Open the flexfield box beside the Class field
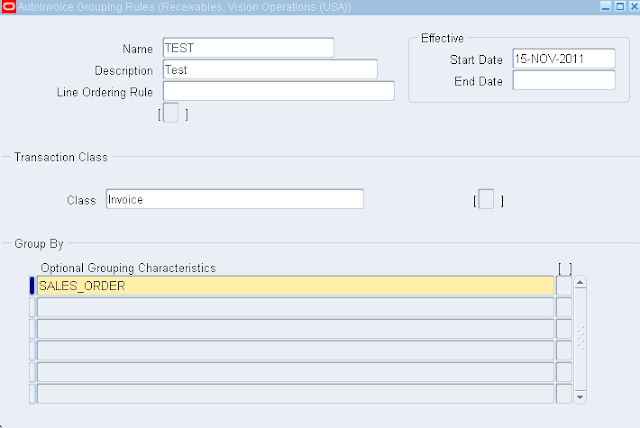The width and height of the screenshot is (640, 428). pos(487,200)
